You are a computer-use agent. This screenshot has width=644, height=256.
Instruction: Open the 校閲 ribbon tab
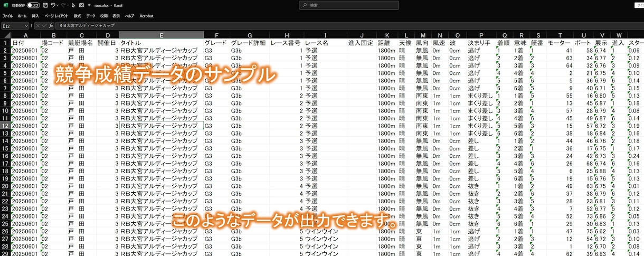(104, 16)
